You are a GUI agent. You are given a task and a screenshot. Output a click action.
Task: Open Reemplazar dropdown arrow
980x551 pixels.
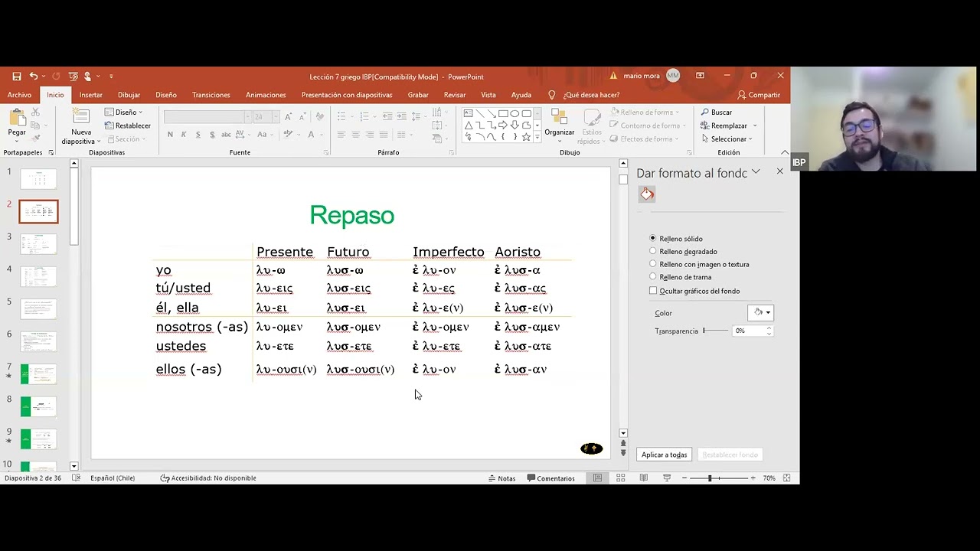tap(754, 126)
